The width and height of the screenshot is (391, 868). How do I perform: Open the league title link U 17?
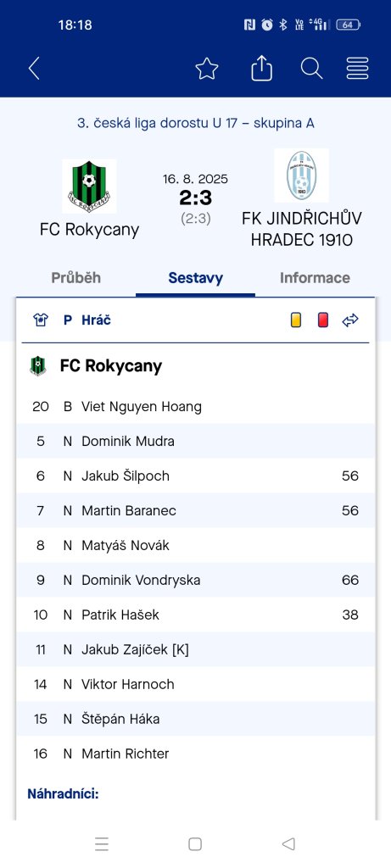[x=195, y=123]
